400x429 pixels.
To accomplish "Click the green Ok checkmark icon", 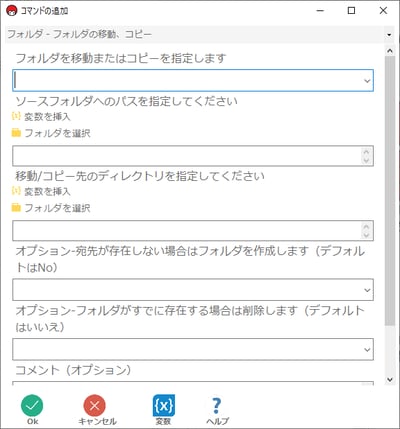I will pos(32,405).
